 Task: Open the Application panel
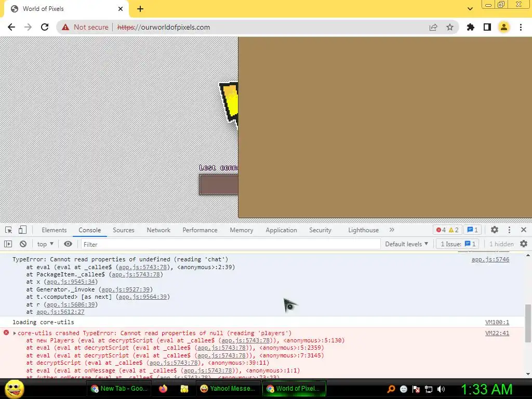[281, 230]
